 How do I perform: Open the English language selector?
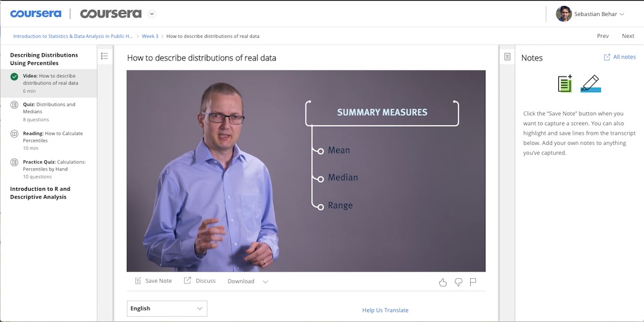pos(167,308)
